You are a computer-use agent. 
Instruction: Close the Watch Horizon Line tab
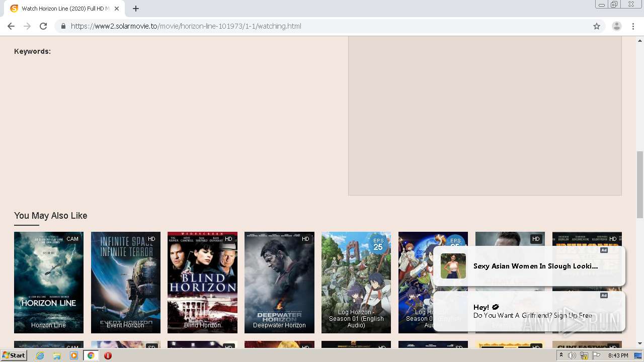117,9
